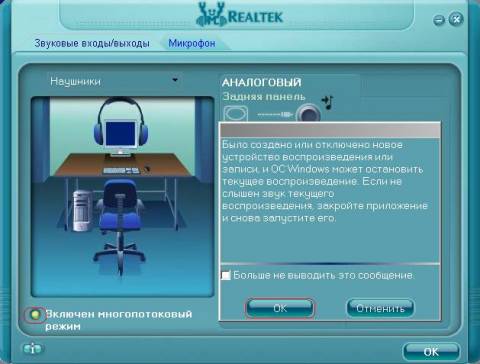Open the information icon at bottom left
The width and height of the screenshot is (480, 364).
click(33, 349)
